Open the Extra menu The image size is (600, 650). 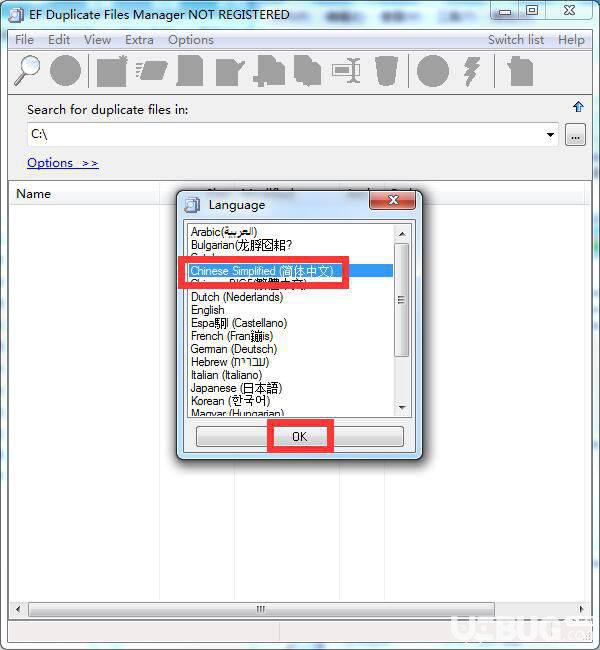tap(139, 40)
